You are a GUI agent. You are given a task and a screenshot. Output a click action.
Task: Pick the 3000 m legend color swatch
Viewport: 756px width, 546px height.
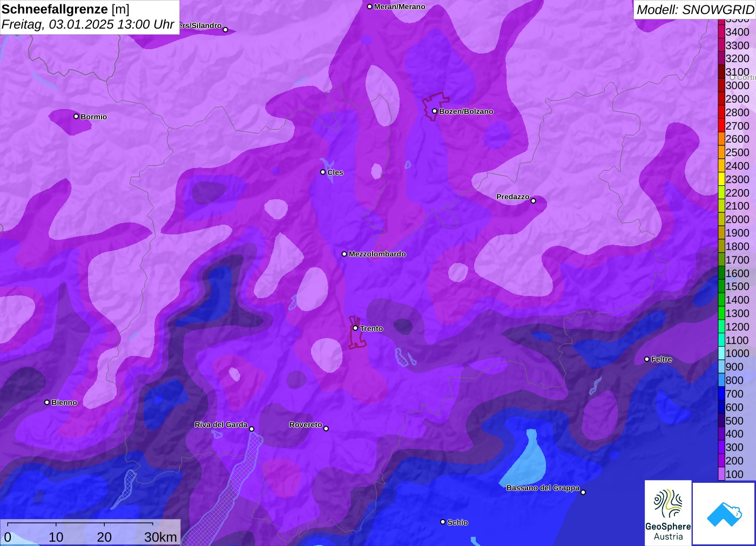coord(721,85)
